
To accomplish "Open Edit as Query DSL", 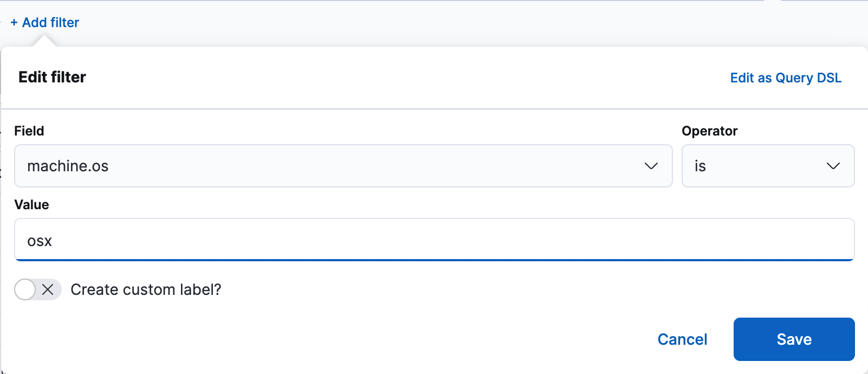I will [786, 78].
